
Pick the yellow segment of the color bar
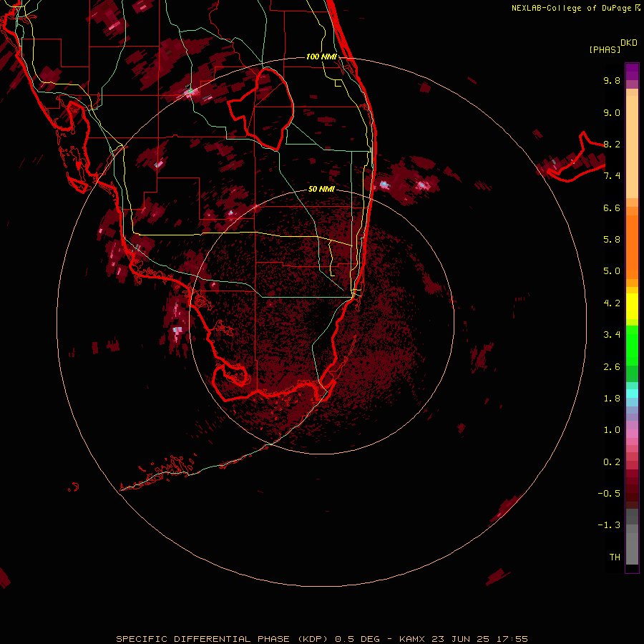click(x=632, y=306)
